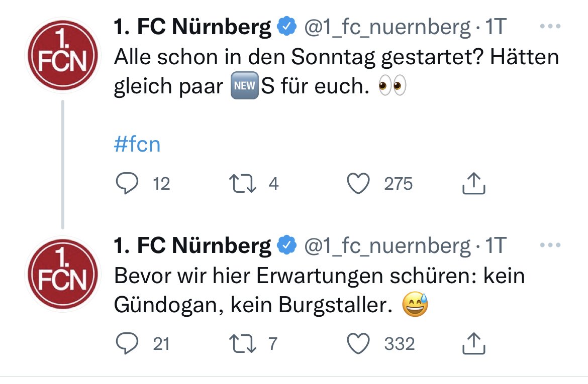Open the 1T timestamp of first tweet
588x384 pixels.
coord(496,27)
